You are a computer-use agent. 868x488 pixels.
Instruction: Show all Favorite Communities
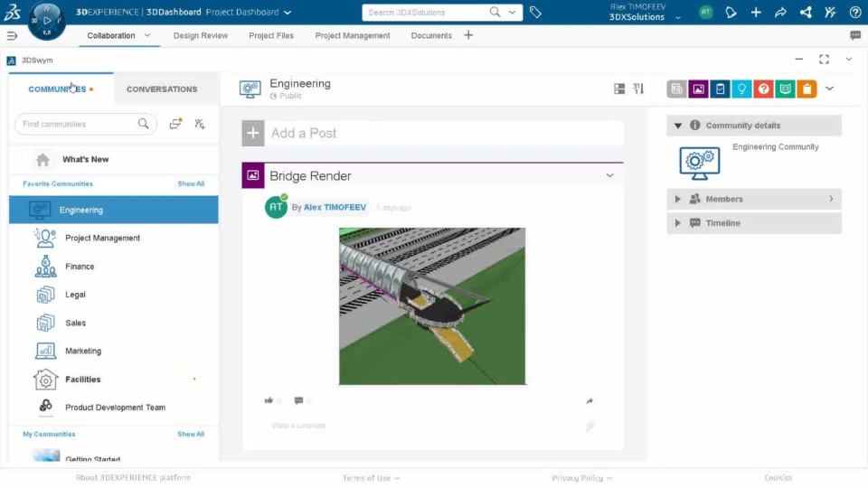click(191, 183)
